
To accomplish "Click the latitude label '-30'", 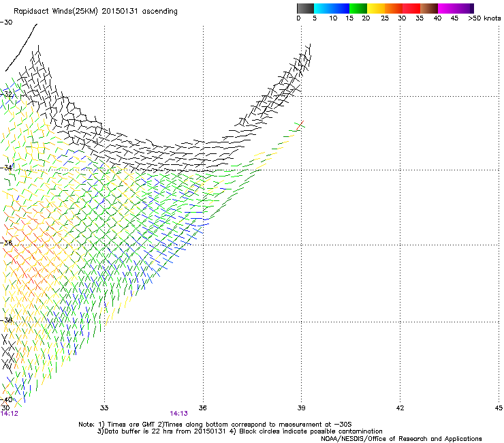I will click(x=6, y=22).
